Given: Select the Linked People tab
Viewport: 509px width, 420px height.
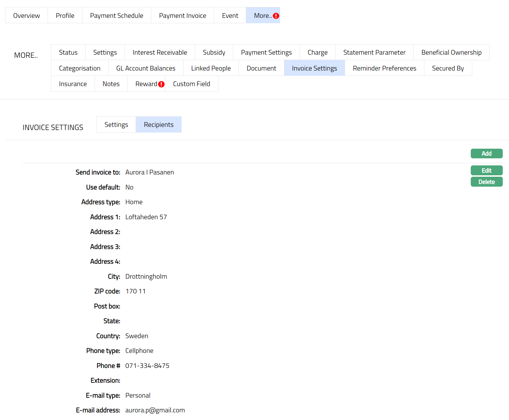Looking at the screenshot, I should 211,68.
